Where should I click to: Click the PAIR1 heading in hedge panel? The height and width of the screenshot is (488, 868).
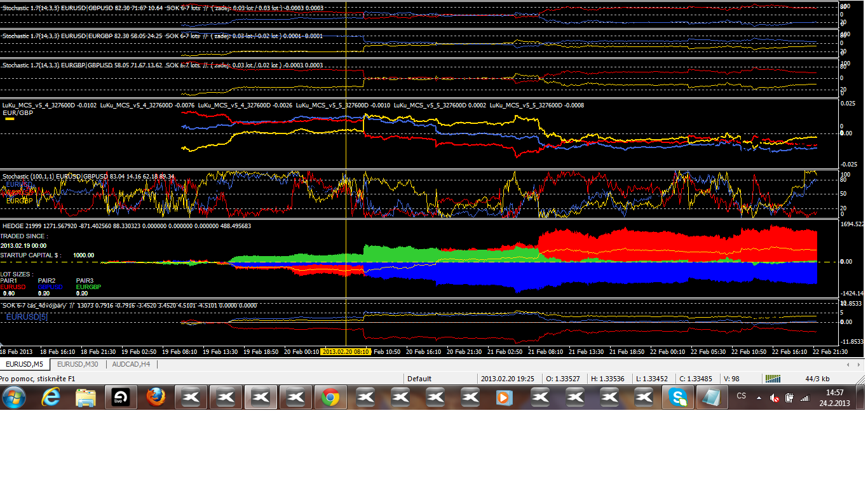(x=9, y=280)
